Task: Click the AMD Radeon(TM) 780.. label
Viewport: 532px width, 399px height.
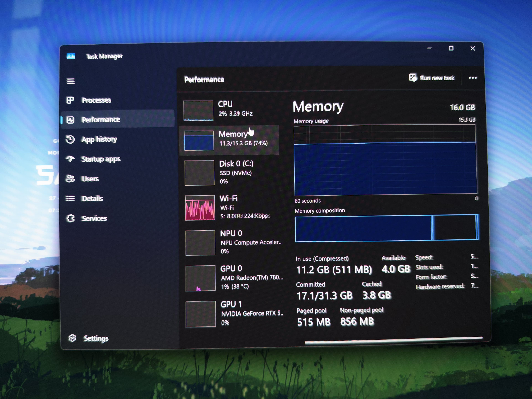Action: 252,278
